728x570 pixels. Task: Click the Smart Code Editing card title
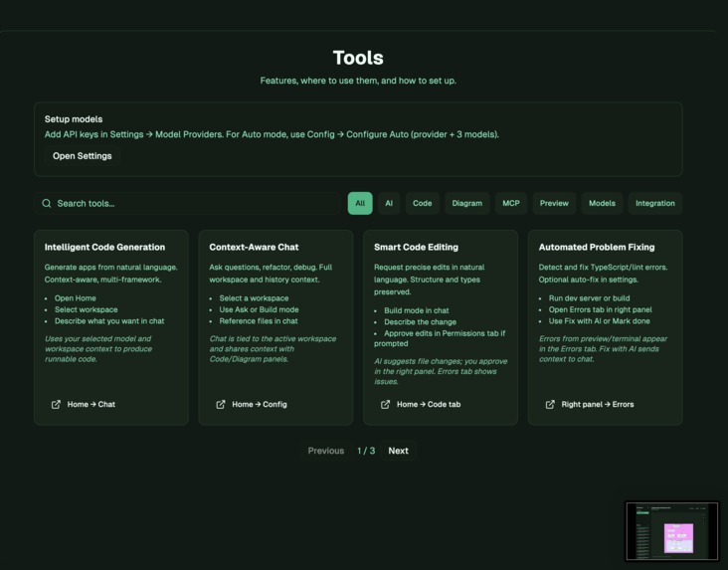[x=416, y=247]
